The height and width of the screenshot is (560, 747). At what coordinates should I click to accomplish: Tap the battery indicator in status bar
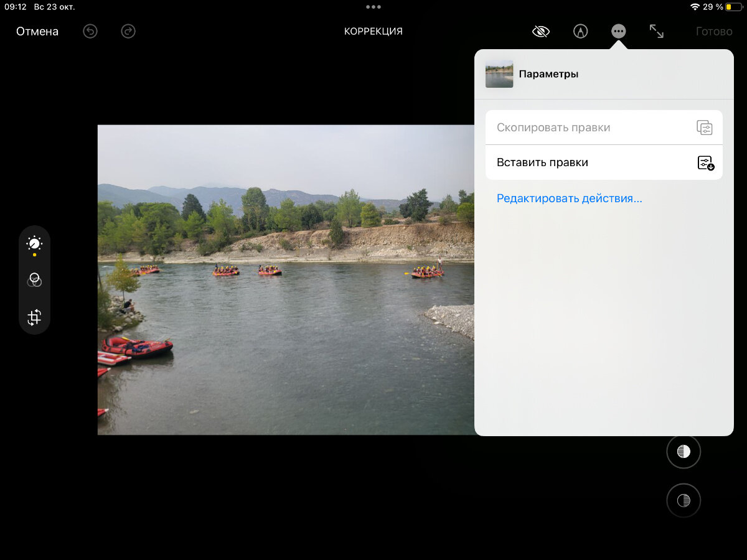733,7
